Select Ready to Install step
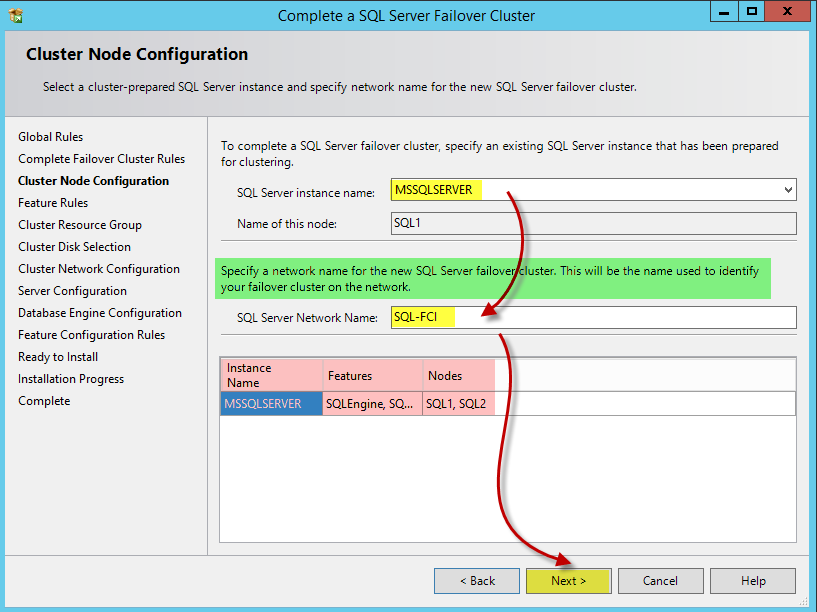Screen dimensions: 817x612 coord(58,357)
